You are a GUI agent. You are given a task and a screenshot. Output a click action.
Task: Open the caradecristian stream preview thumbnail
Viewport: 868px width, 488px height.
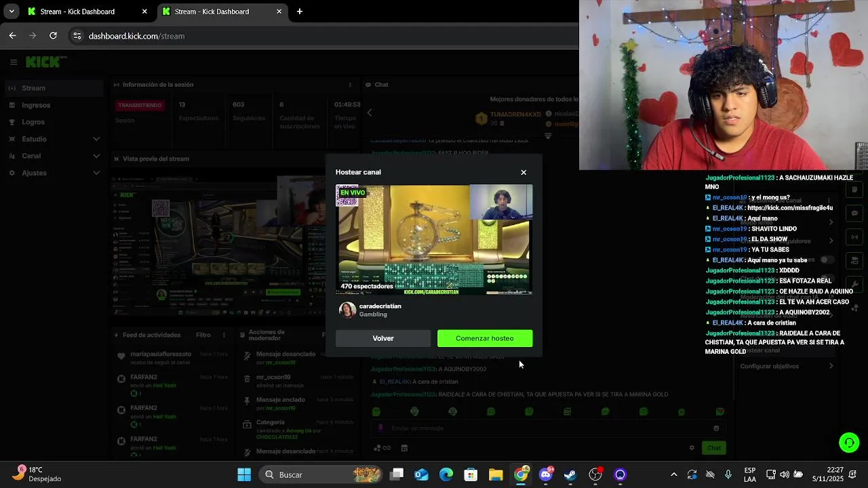click(434, 239)
